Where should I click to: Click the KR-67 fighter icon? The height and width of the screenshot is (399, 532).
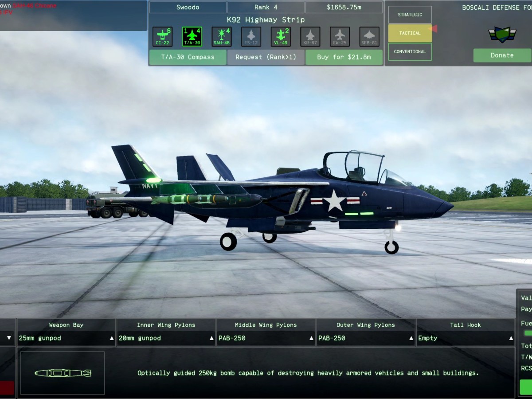[x=310, y=36]
